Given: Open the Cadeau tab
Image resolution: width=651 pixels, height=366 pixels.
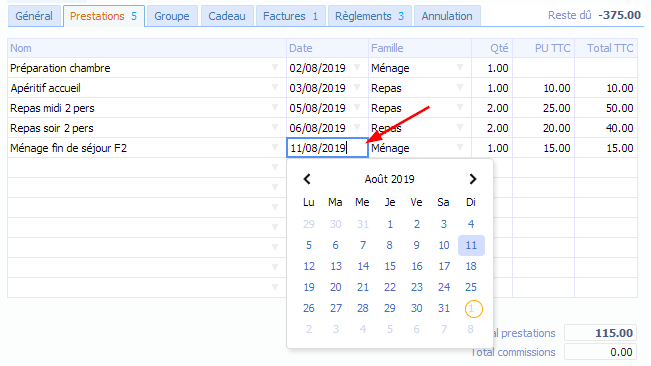Looking at the screenshot, I should [x=227, y=16].
